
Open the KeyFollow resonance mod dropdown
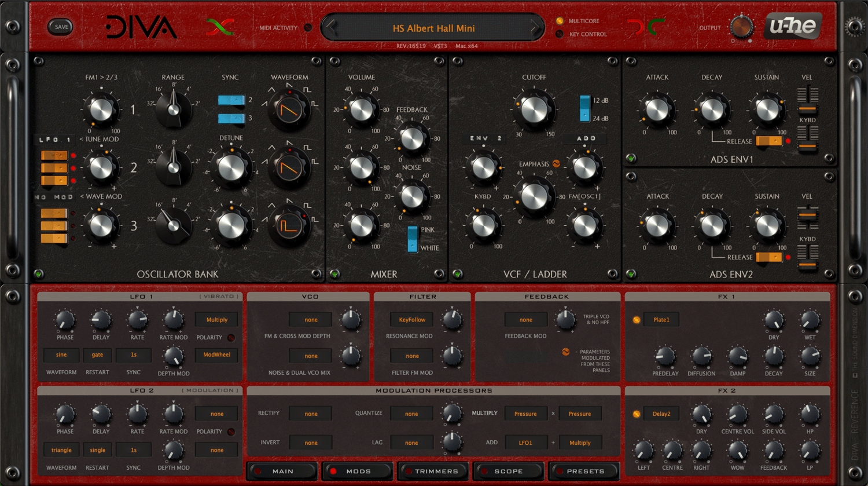(x=412, y=320)
